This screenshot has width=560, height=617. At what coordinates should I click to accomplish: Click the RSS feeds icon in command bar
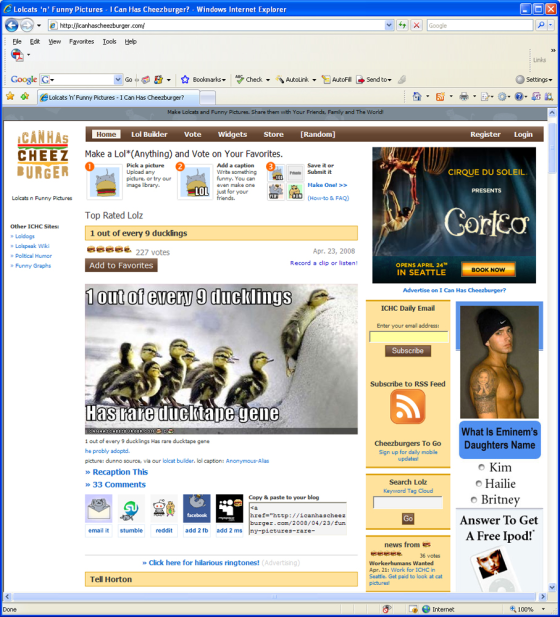point(440,96)
